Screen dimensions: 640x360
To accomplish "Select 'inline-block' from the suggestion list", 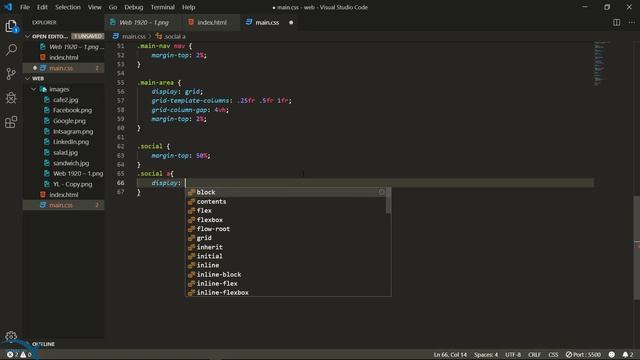I will [x=286, y=274].
